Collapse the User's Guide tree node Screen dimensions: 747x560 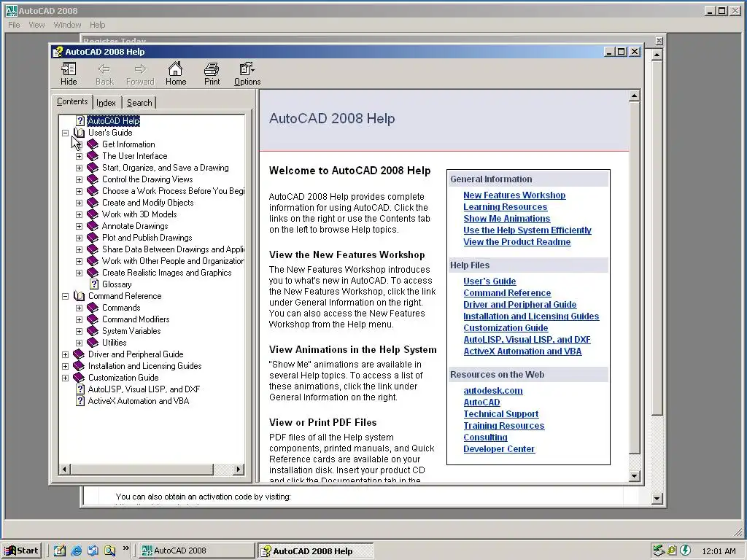coord(65,133)
